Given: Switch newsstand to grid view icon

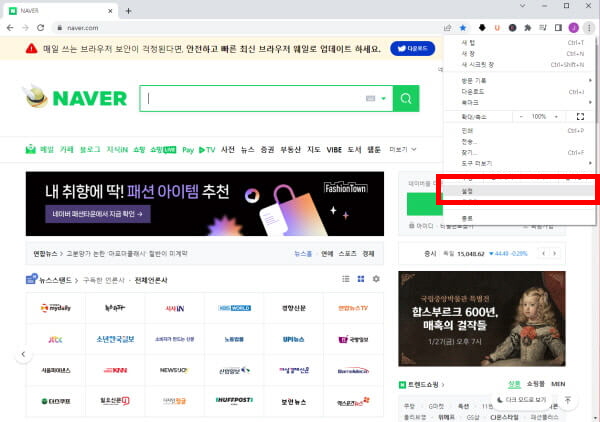Looking at the screenshot, I should 361,279.
